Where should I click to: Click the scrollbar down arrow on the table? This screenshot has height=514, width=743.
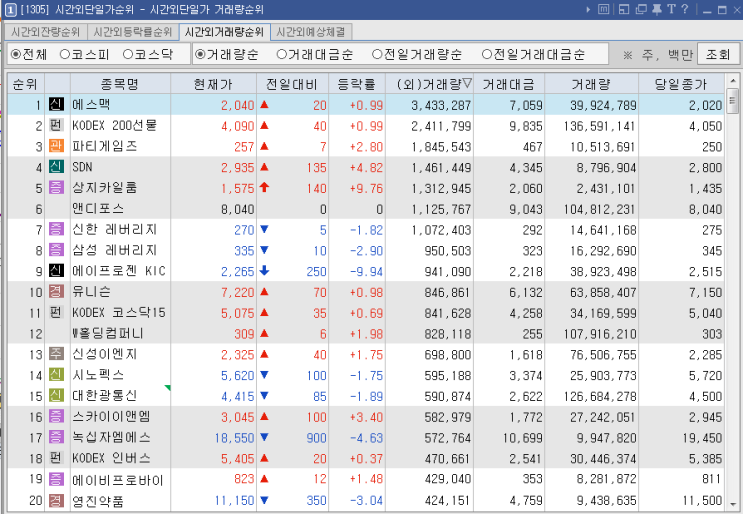(x=732, y=504)
